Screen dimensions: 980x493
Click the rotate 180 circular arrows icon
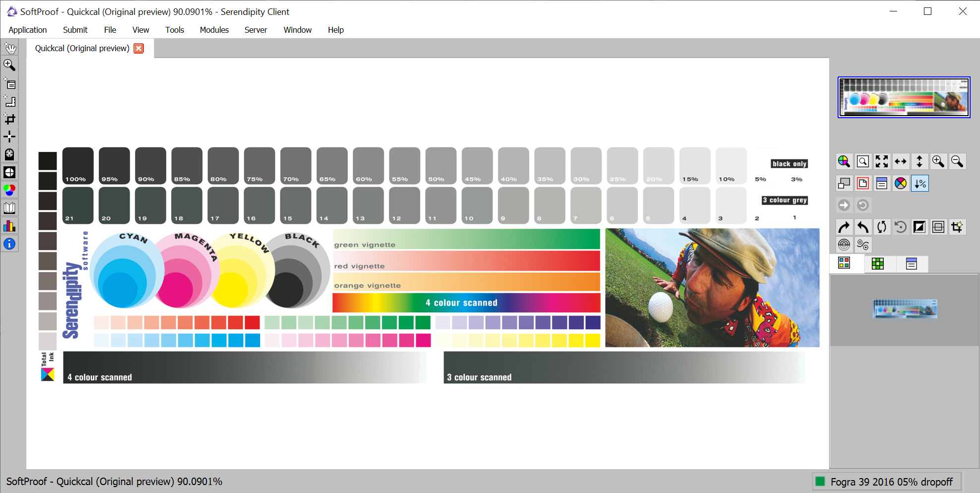(x=882, y=227)
